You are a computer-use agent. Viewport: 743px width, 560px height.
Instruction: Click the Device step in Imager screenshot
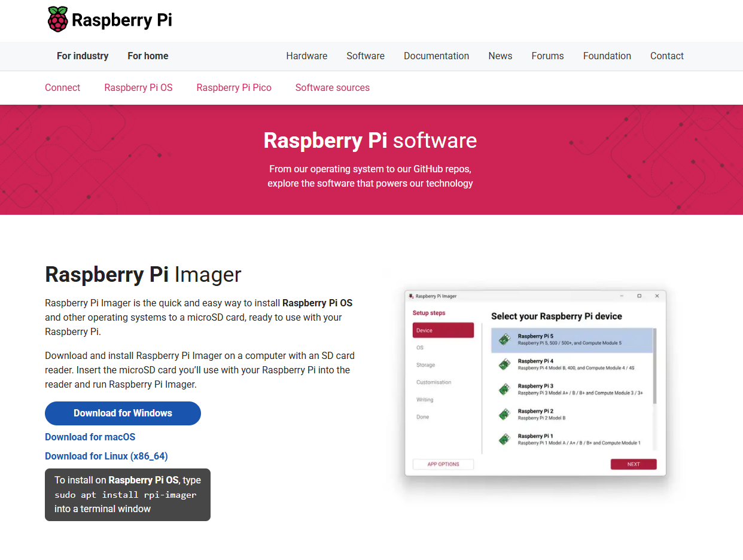(x=443, y=330)
